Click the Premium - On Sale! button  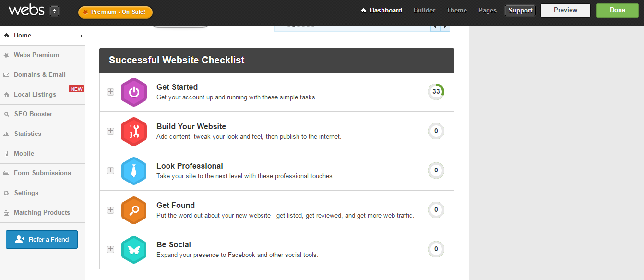(115, 12)
